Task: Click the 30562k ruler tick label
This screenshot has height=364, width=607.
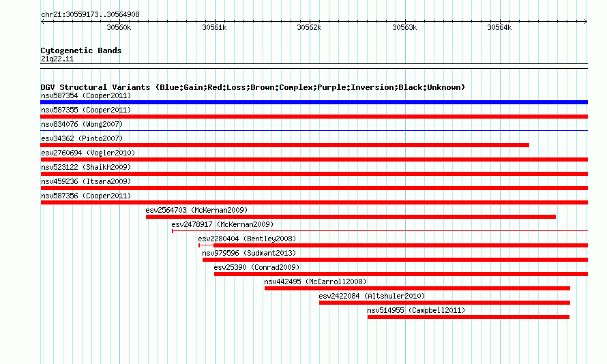Action: click(309, 27)
